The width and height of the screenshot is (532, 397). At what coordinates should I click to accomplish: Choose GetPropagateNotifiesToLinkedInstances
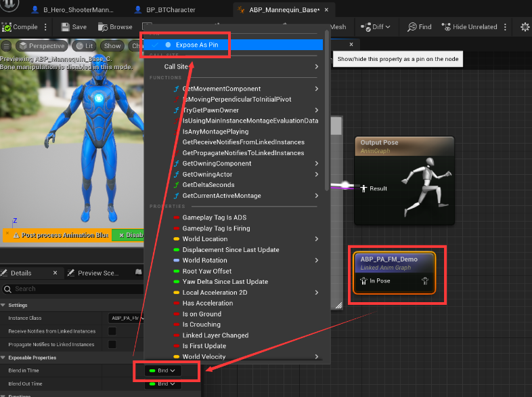click(243, 153)
